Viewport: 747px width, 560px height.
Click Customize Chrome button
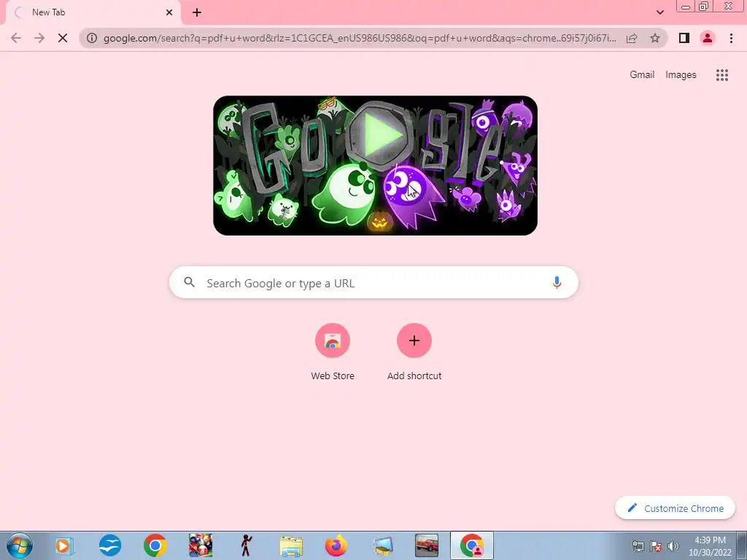click(x=675, y=508)
